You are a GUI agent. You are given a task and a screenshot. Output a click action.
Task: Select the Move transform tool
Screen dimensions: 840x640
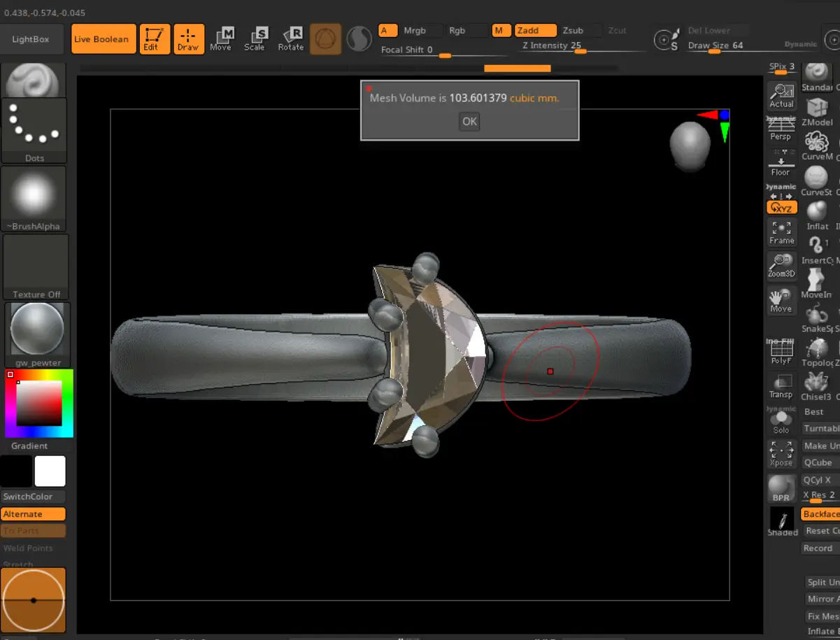point(221,39)
